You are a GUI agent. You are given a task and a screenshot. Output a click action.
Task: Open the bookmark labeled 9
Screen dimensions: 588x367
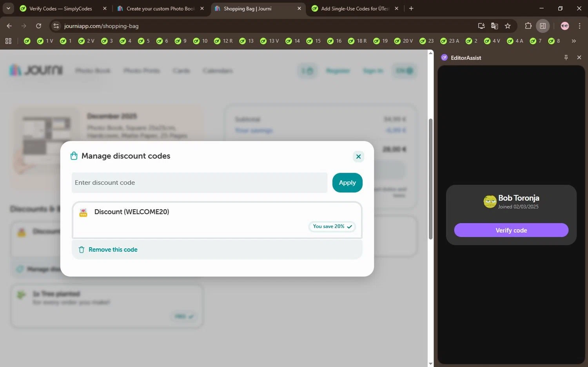(181, 41)
